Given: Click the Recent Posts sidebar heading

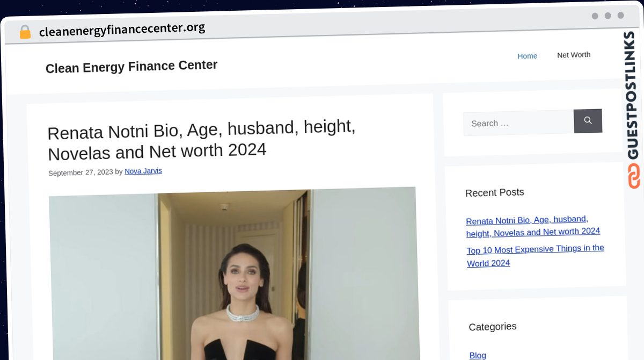Looking at the screenshot, I should (494, 192).
